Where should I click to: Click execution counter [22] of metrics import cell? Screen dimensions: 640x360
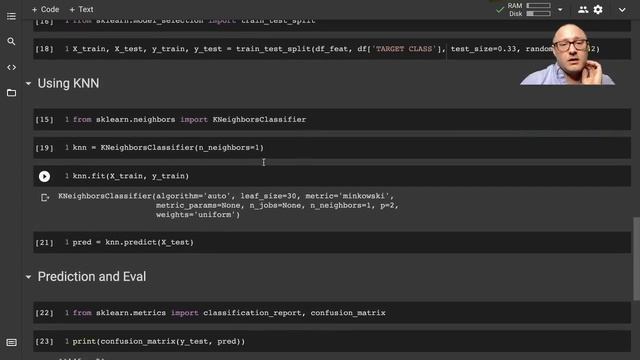pyautogui.click(x=44, y=313)
